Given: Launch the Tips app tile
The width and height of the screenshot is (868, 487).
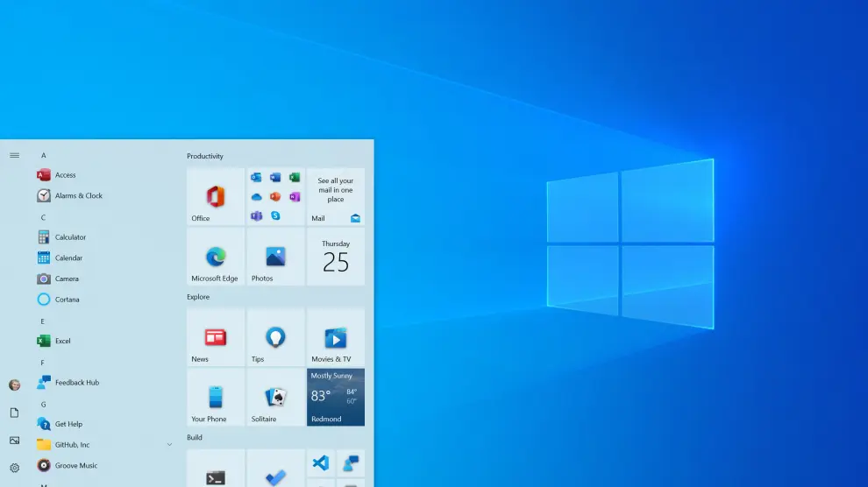Looking at the screenshot, I should [x=275, y=337].
